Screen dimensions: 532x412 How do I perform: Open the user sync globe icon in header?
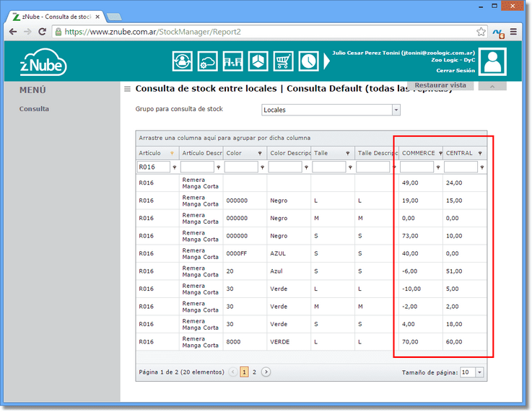tap(182, 61)
